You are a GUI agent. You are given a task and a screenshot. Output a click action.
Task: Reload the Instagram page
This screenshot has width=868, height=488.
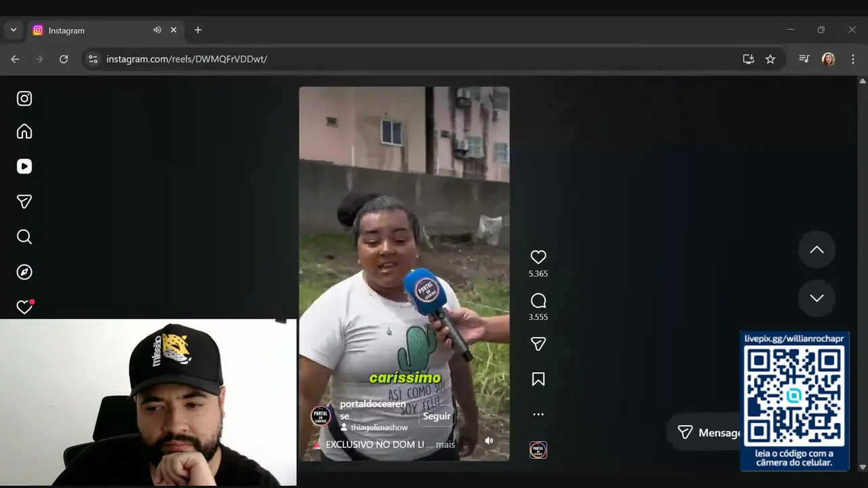coord(64,59)
